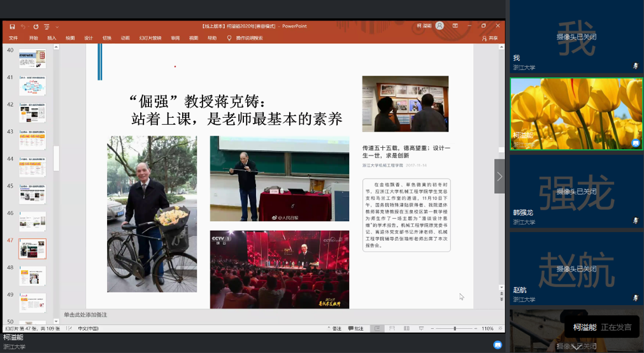Click the 共享 share button
Viewport: 644px width, 353px height.
[490, 38]
